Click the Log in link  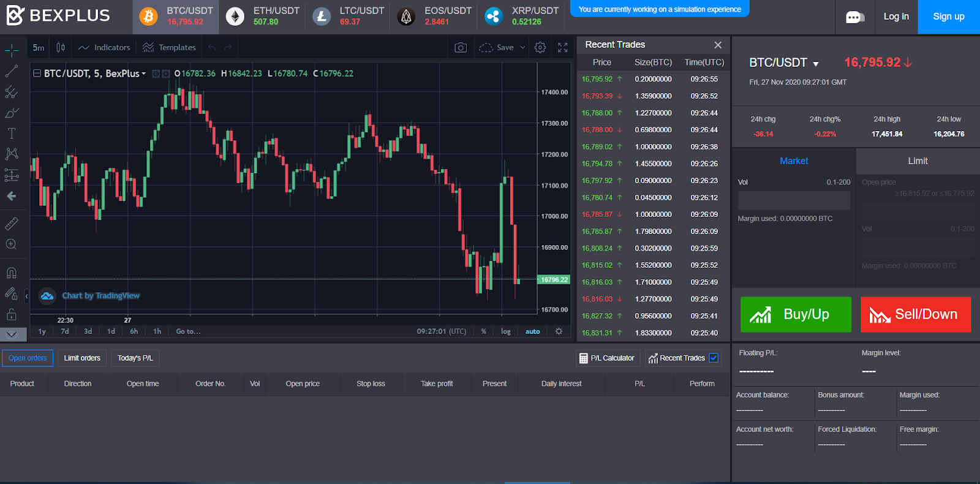point(896,17)
